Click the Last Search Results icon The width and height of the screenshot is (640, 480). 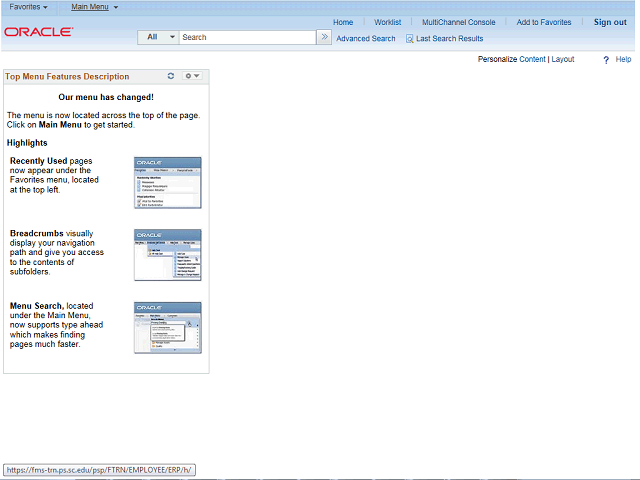click(409, 39)
